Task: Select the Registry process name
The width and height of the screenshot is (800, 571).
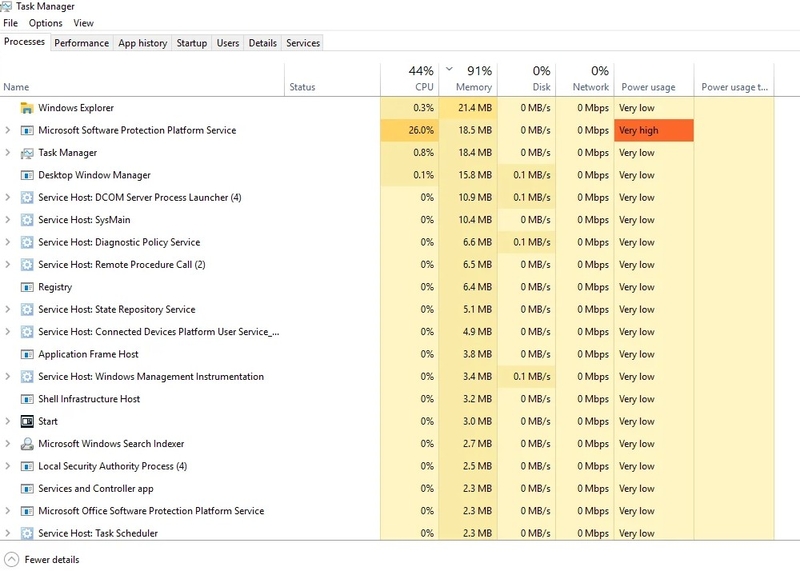Action: (x=55, y=287)
